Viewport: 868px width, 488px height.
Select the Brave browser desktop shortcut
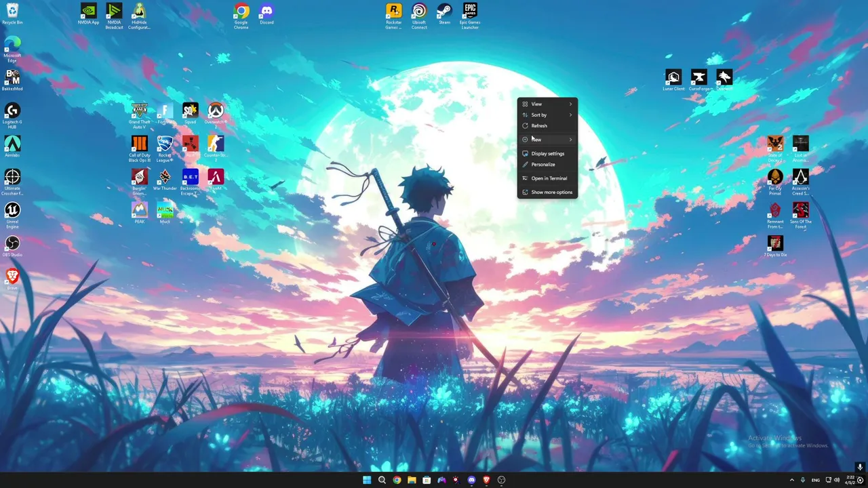coord(12,279)
